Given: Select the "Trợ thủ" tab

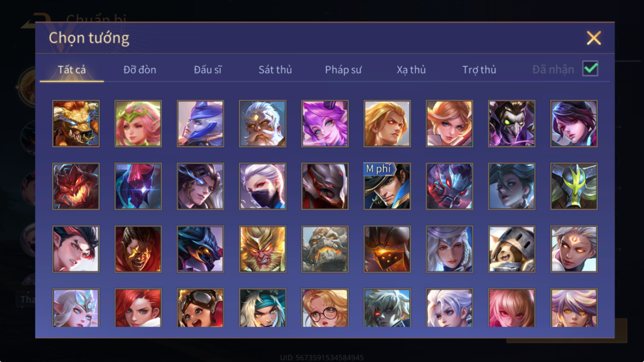Looking at the screenshot, I should (x=479, y=69).
